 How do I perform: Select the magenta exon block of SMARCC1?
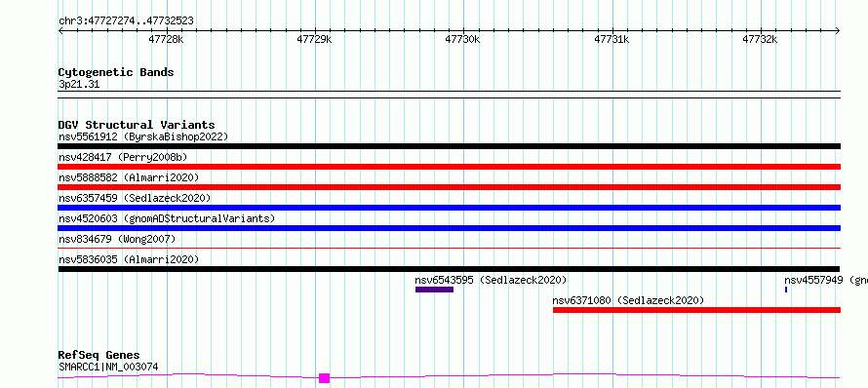(x=325, y=378)
